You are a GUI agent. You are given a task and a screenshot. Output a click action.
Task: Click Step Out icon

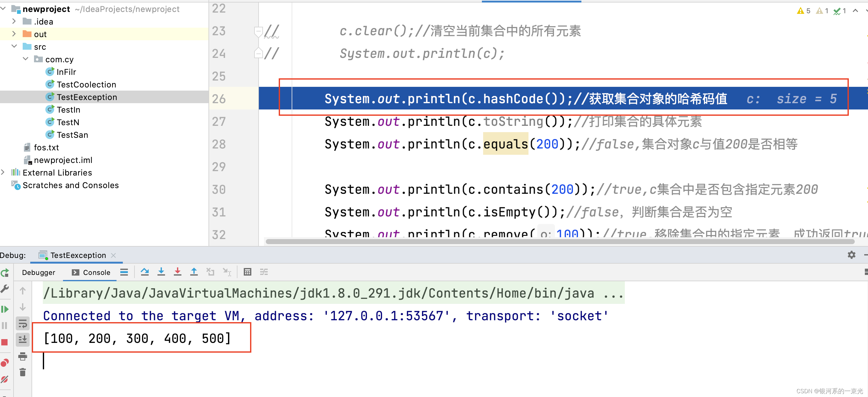pyautogui.click(x=194, y=272)
